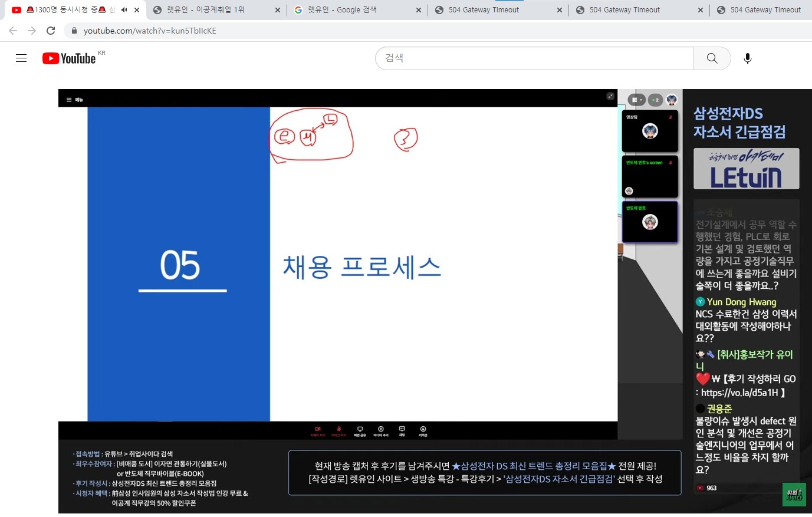Open the YouTube hamburger guide menu
812x517 pixels.
21,58
